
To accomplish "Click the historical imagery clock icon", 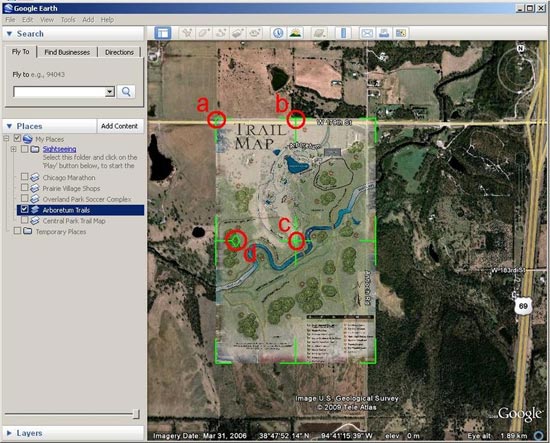I will 278,33.
